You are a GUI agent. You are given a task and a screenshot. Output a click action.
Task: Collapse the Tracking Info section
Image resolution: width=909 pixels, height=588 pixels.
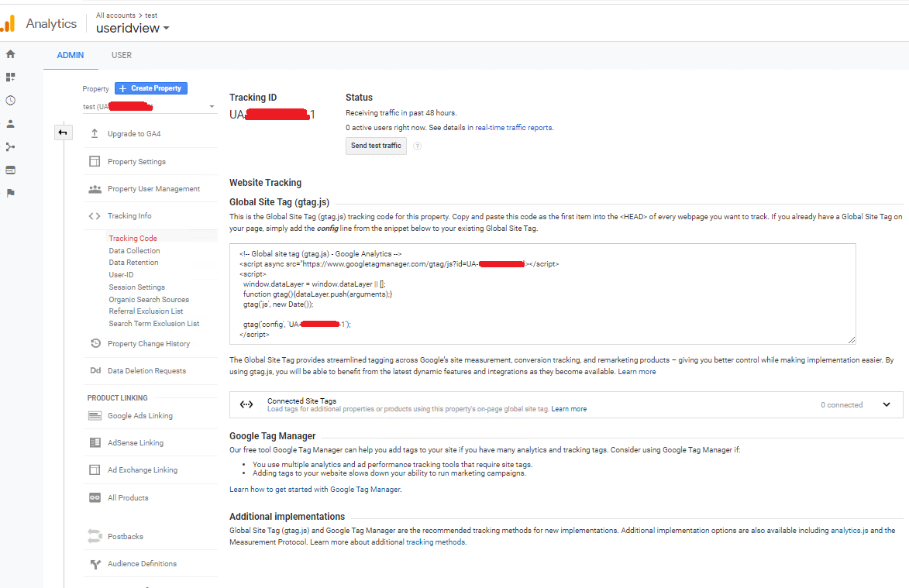[x=129, y=216]
